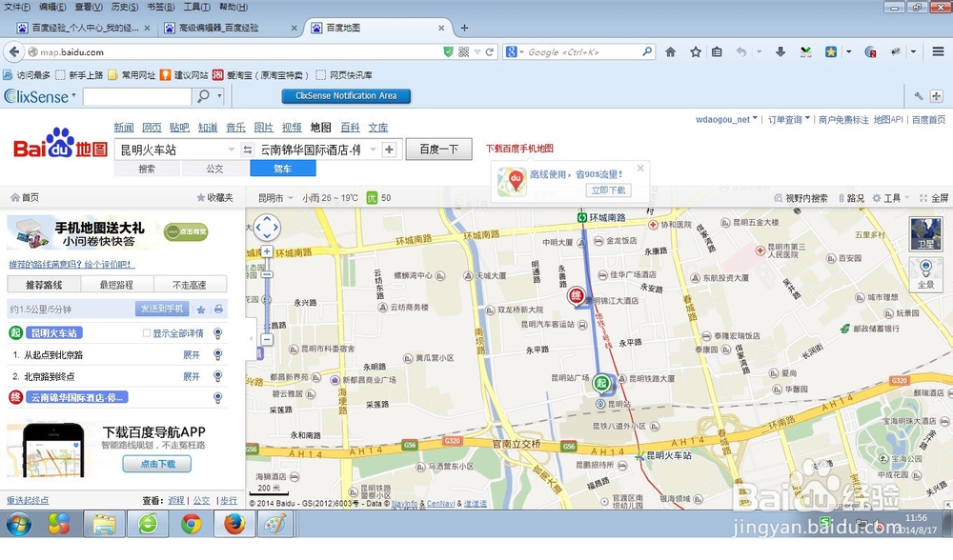The height and width of the screenshot is (560, 953).
Task: Expand step 2 北京路到终点 with 展开
Action: click(x=192, y=376)
